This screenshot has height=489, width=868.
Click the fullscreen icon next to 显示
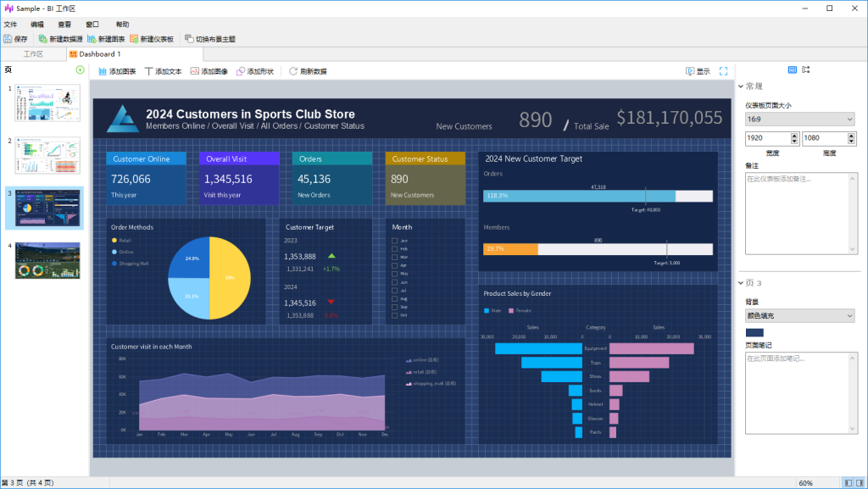(x=723, y=71)
